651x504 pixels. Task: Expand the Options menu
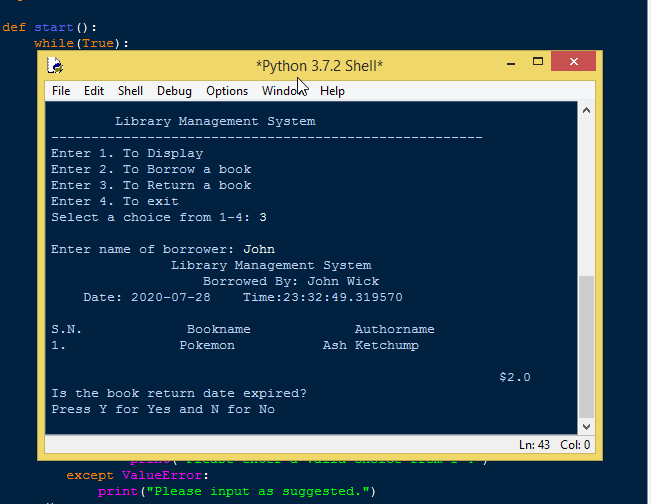click(x=227, y=91)
